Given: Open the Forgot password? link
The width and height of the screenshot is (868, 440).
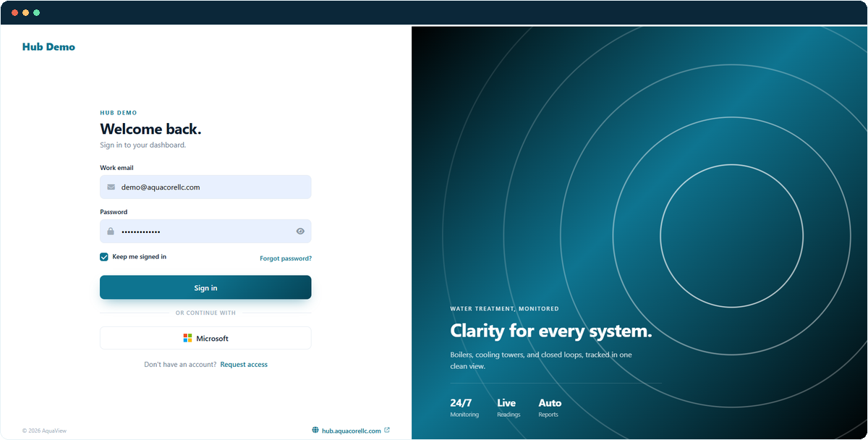Looking at the screenshot, I should point(286,258).
